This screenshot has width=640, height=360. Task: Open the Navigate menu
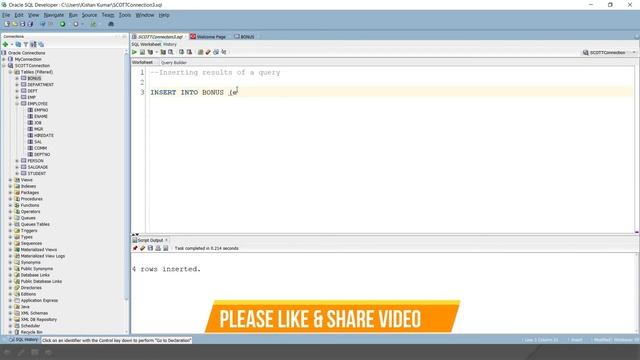(x=54, y=15)
